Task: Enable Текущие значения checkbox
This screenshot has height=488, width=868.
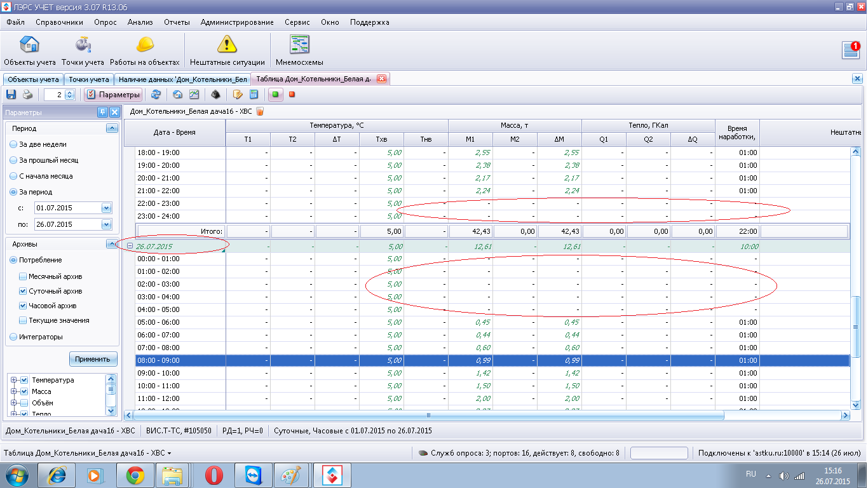Action: click(23, 320)
